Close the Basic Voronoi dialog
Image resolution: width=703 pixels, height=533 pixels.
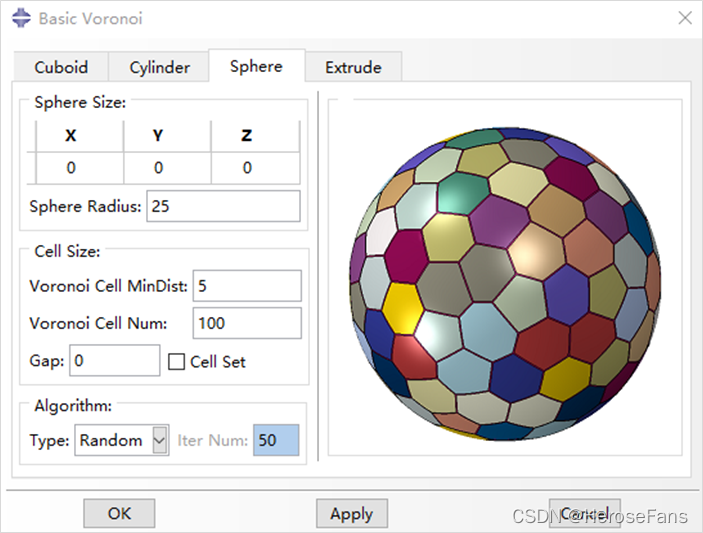point(685,18)
